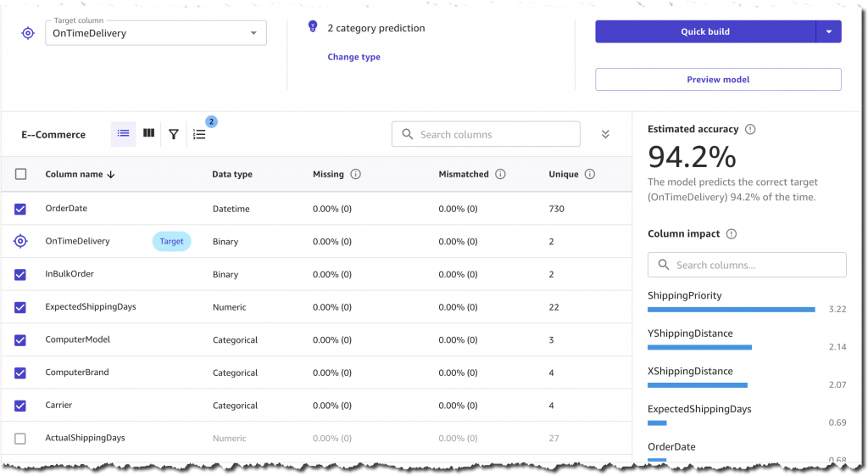Show Estimated accuracy info icon

coord(750,129)
